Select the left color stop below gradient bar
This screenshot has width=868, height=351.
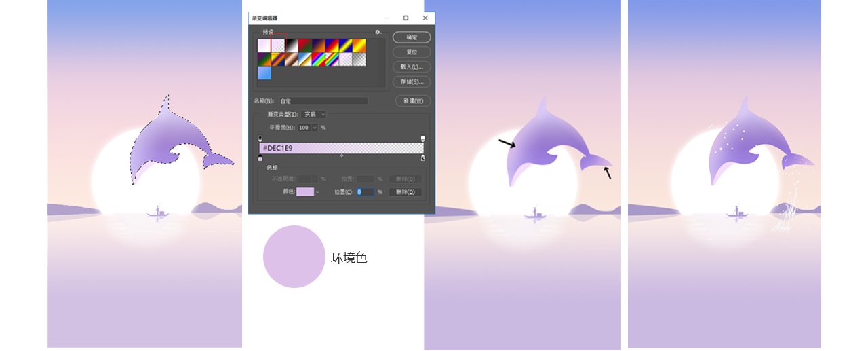point(260,158)
